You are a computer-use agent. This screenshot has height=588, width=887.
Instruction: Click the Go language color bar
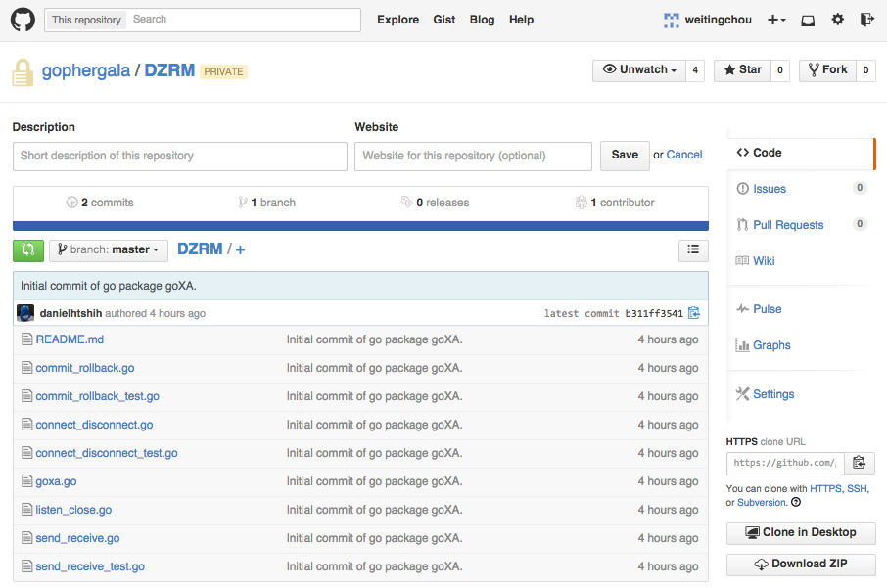pos(360,226)
